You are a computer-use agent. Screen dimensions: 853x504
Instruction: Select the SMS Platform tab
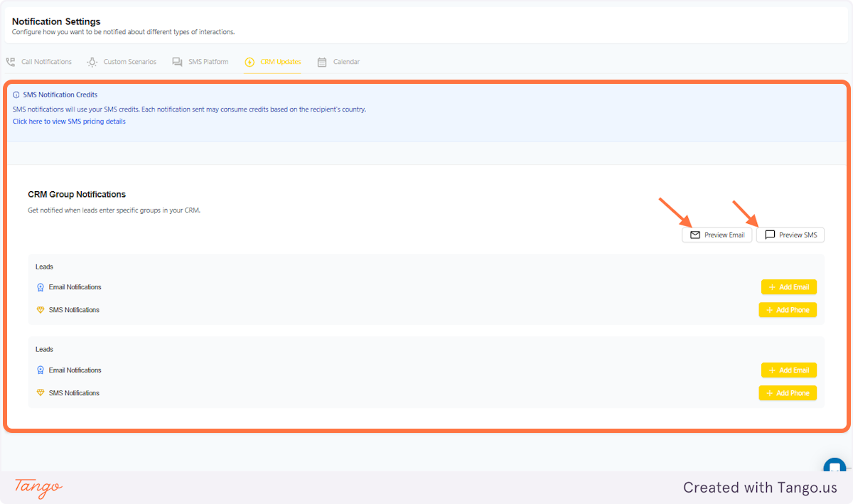point(199,62)
